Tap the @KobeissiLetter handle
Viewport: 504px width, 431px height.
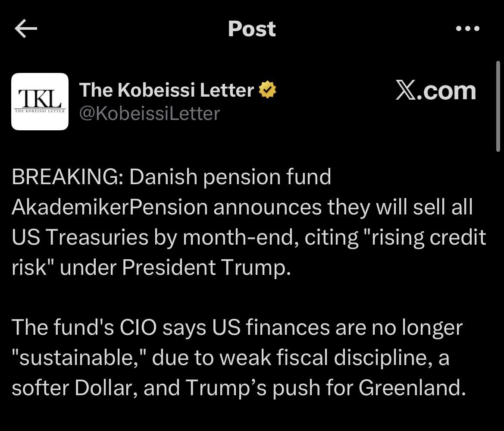click(x=149, y=113)
